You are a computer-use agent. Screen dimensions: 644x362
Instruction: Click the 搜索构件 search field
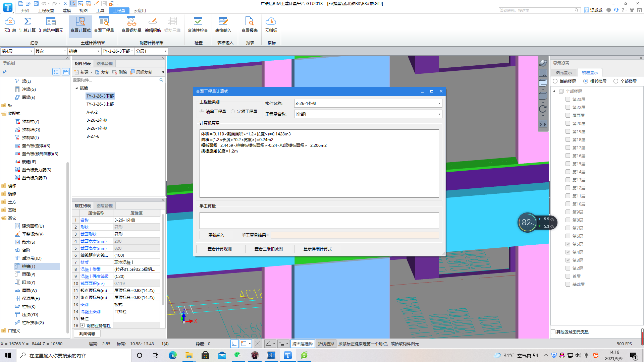pos(116,80)
